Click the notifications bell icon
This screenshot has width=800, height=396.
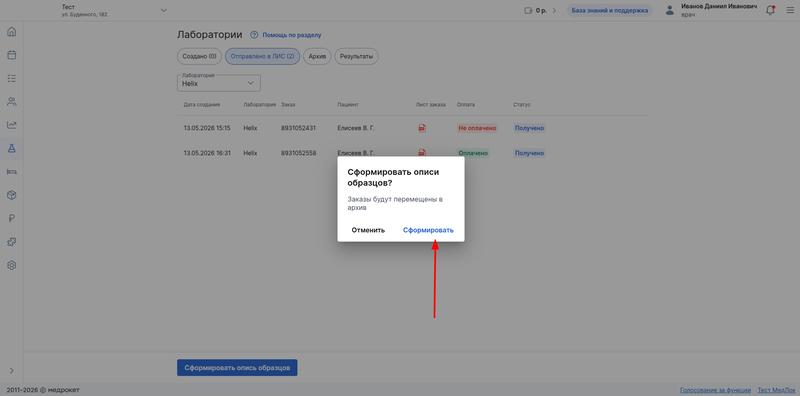pos(770,10)
